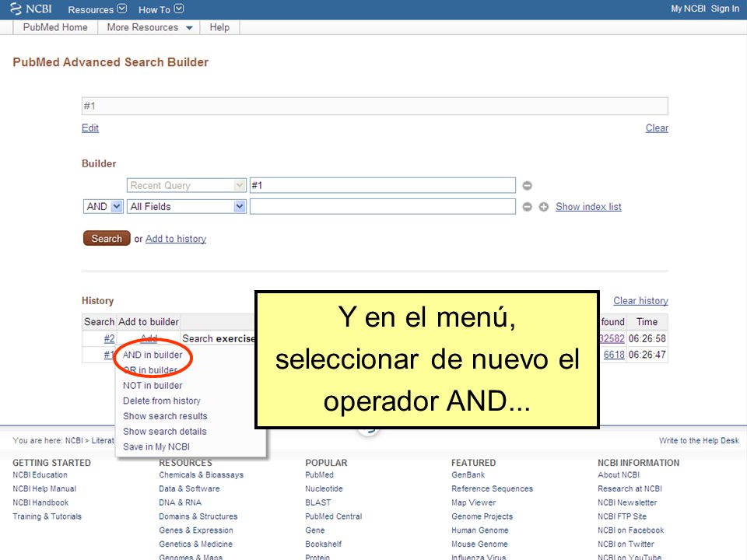747x560 pixels.
Task: Open the Bookshelf link
Action: [324, 544]
